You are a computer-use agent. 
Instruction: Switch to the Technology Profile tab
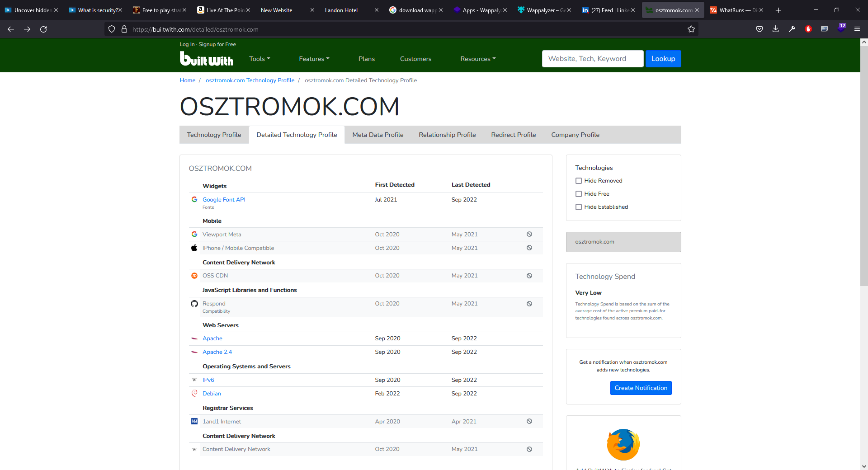point(214,135)
